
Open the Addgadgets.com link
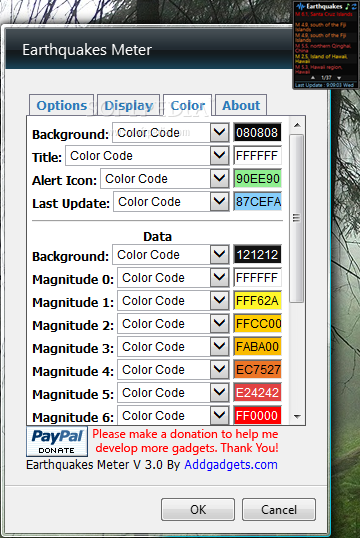[x=231, y=465]
